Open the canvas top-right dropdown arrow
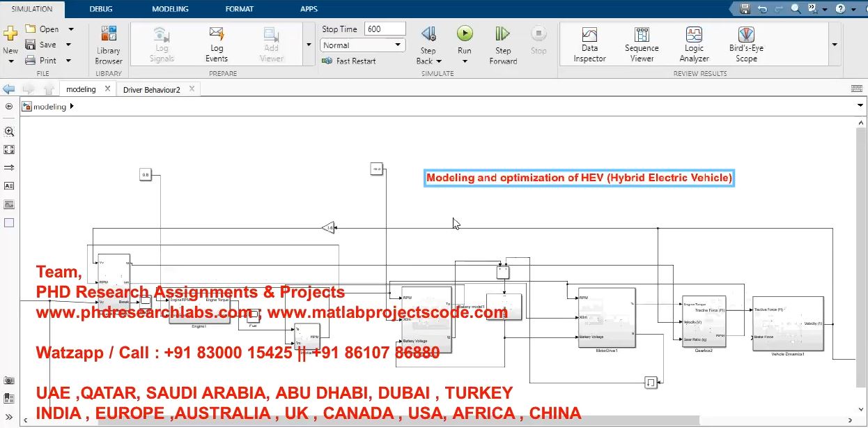Image resolution: width=868 pixels, height=428 pixels. 860,105
